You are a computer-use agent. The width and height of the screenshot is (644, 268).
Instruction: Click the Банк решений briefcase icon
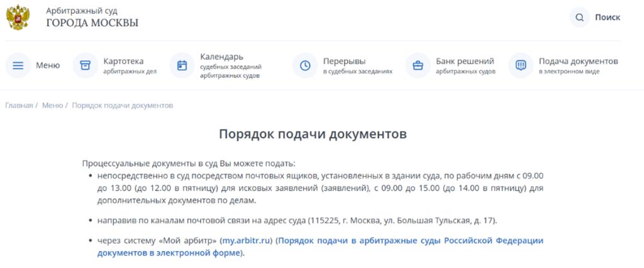[418, 65]
